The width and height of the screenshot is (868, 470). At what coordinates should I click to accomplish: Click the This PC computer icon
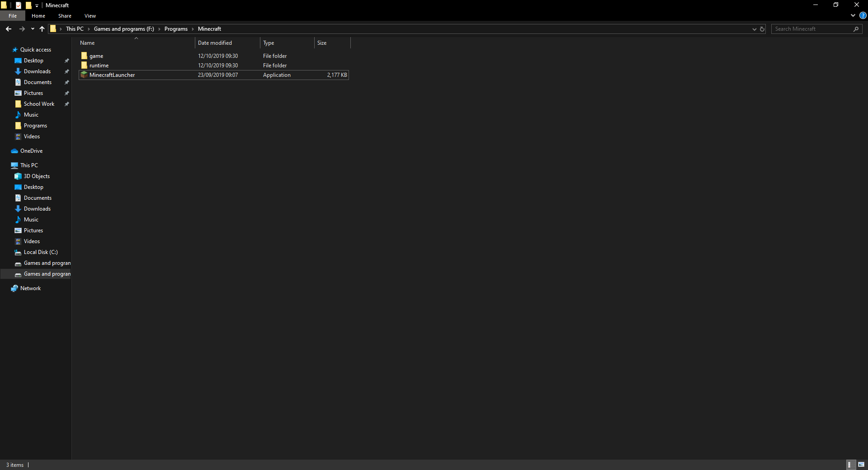[14, 165]
